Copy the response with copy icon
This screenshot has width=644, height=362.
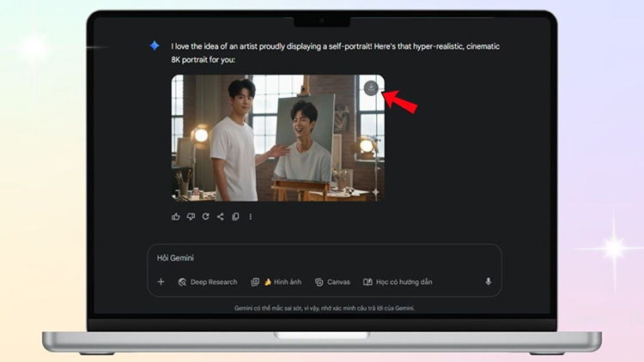[235, 217]
